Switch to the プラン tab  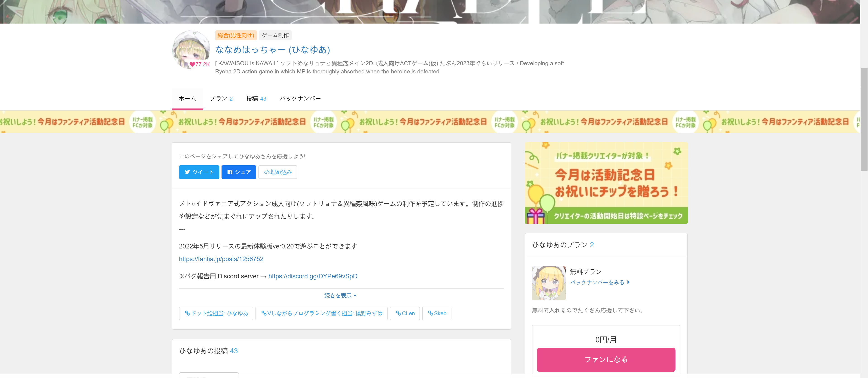pos(221,99)
